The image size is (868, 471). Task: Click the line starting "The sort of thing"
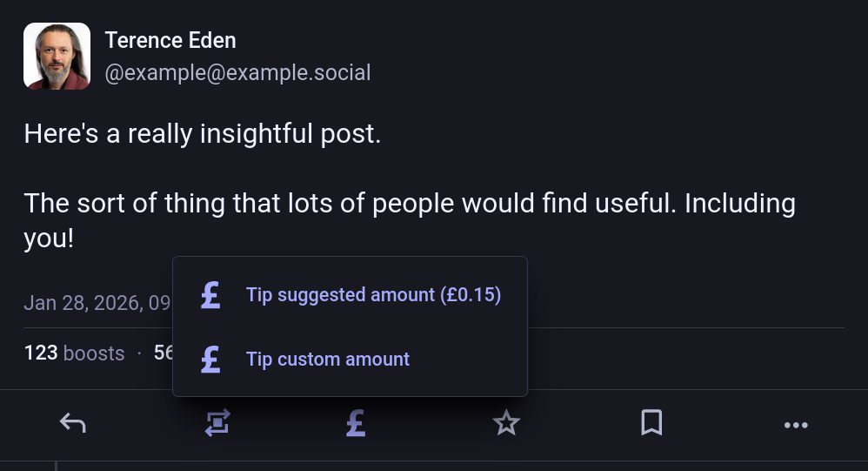[409, 204]
